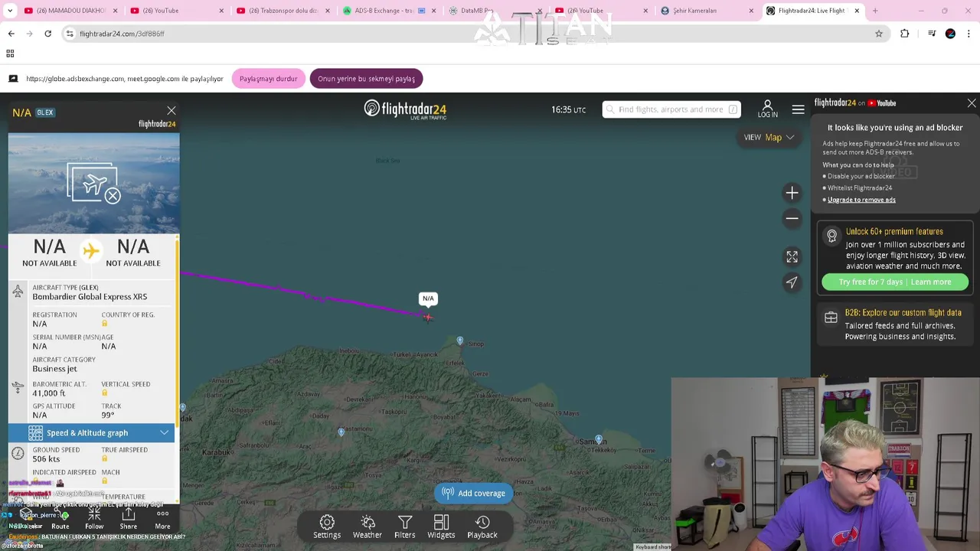Open the VIEW Map dropdown

769,138
